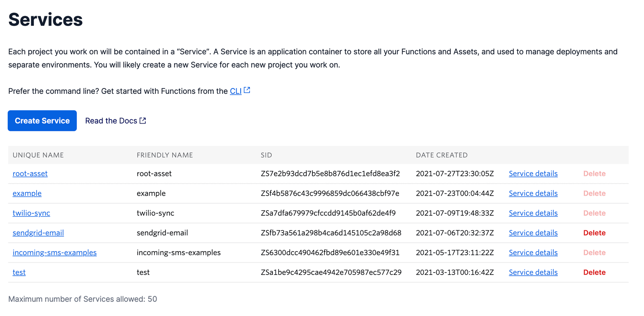View Service details for twilio-sync
644x316 pixels.
click(533, 213)
